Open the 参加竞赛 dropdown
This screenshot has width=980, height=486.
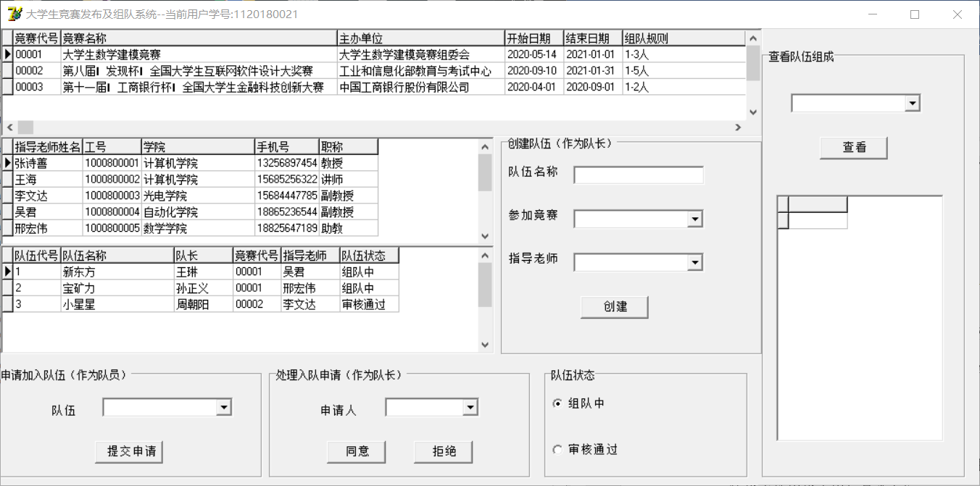[x=695, y=219]
